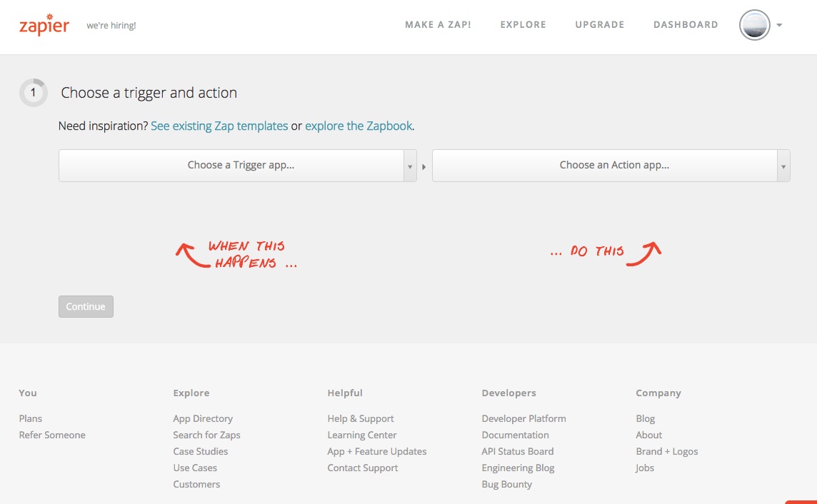Visit the Learning Center
817x504 pixels.
point(361,435)
